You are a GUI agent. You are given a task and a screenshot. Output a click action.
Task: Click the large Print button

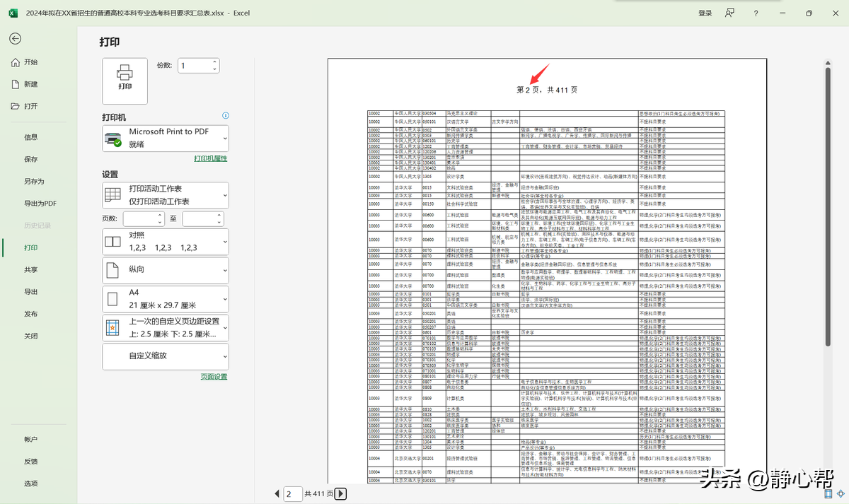125,81
